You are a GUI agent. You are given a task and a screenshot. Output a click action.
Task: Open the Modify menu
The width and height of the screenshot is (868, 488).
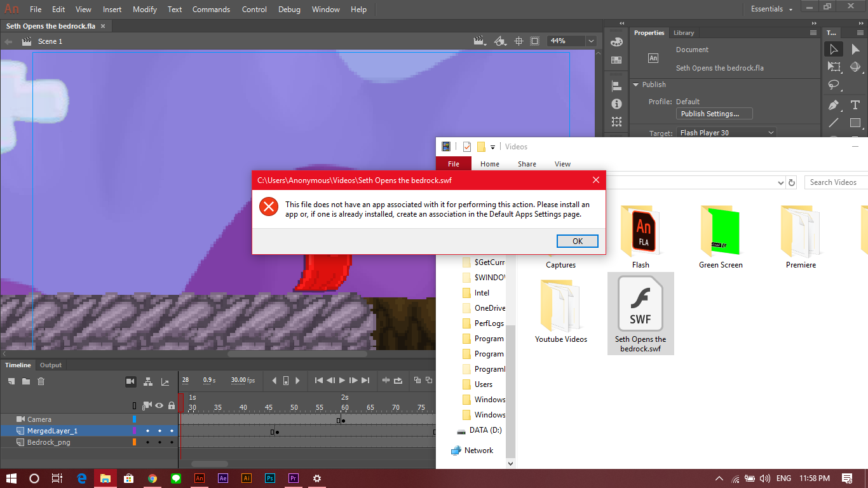[x=145, y=10]
